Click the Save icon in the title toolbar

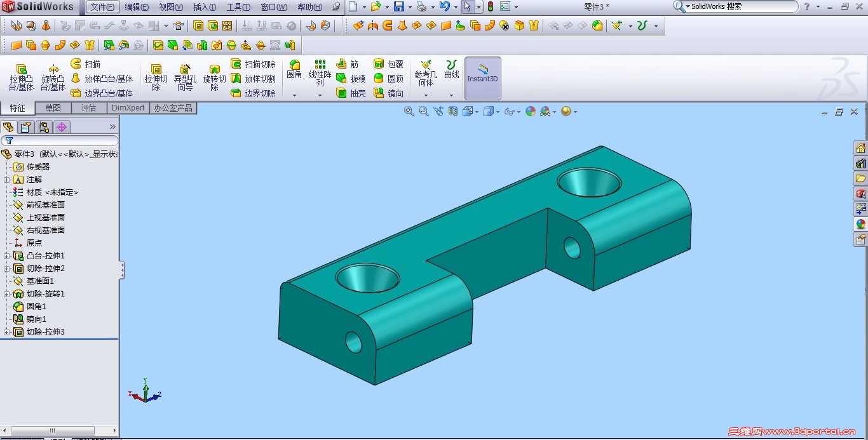399,7
